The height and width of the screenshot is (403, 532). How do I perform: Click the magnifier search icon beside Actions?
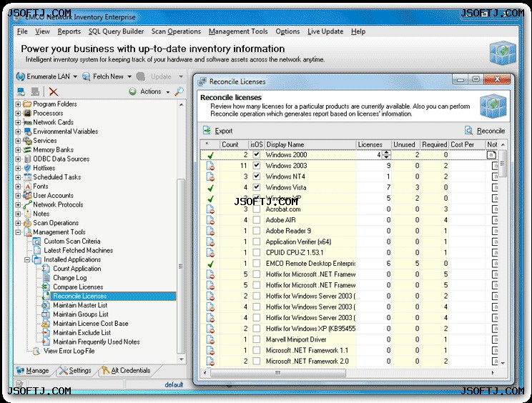pos(179,91)
